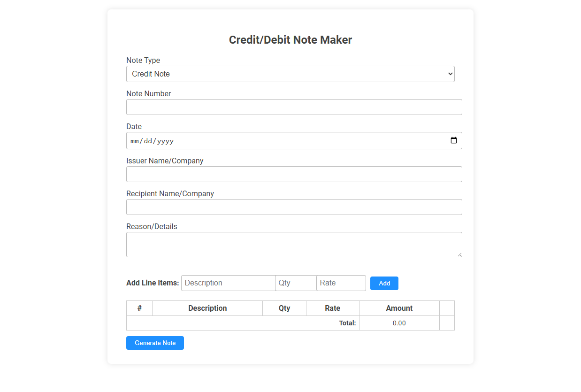Viewport: 581px width, 392px height.
Task: Select Credit Note from the type combo box
Action: (x=290, y=74)
